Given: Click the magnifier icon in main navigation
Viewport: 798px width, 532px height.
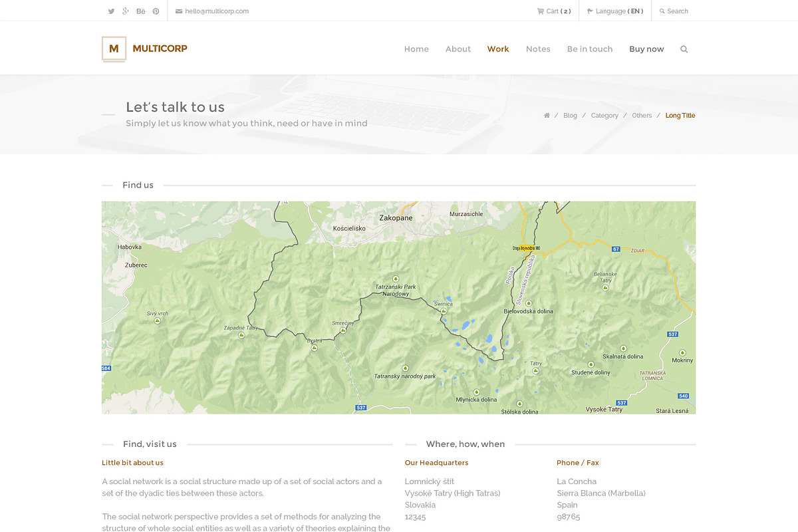Looking at the screenshot, I should click(684, 49).
